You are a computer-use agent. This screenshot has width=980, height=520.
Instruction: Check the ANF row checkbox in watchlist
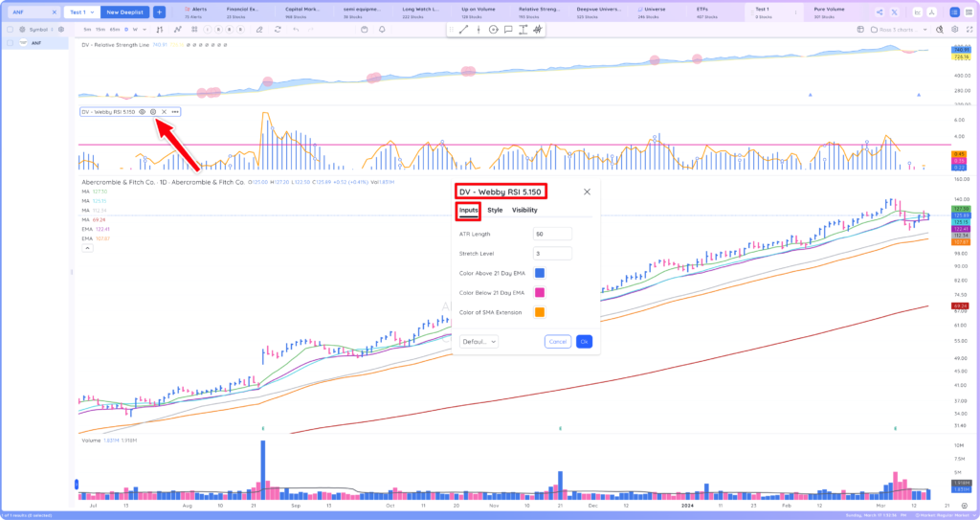pos(10,43)
